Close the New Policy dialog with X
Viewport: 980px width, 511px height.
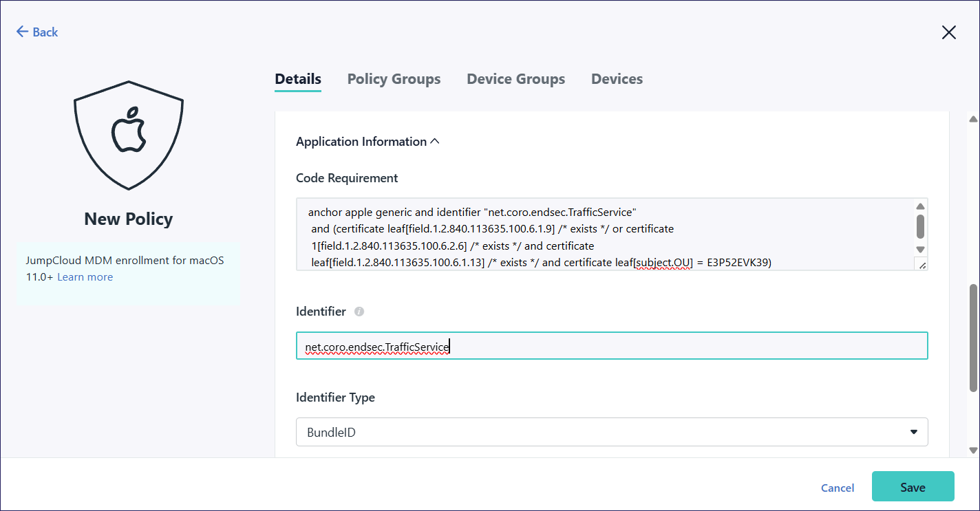tap(948, 32)
